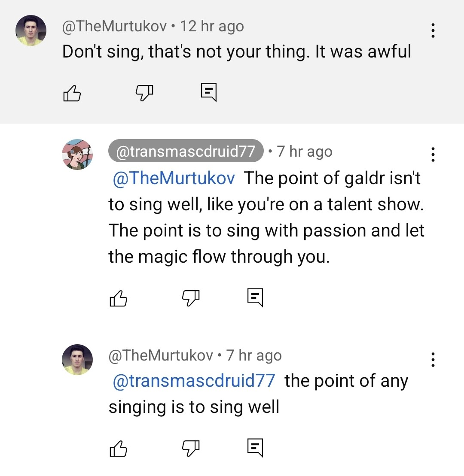Tap the blue @transmascdruid77 mention in reply
The height and width of the screenshot is (476, 464).
click(x=193, y=381)
